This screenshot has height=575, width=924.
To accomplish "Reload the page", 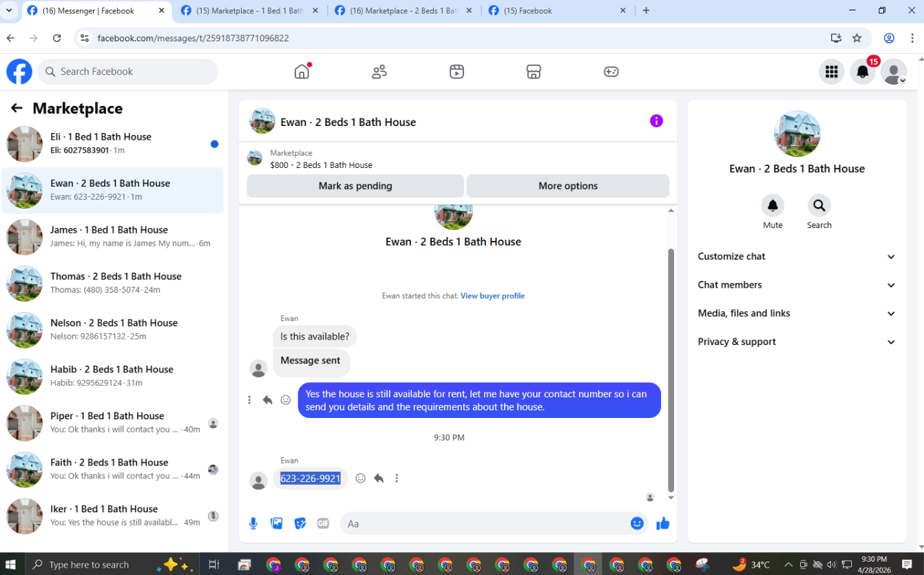I will click(x=56, y=38).
